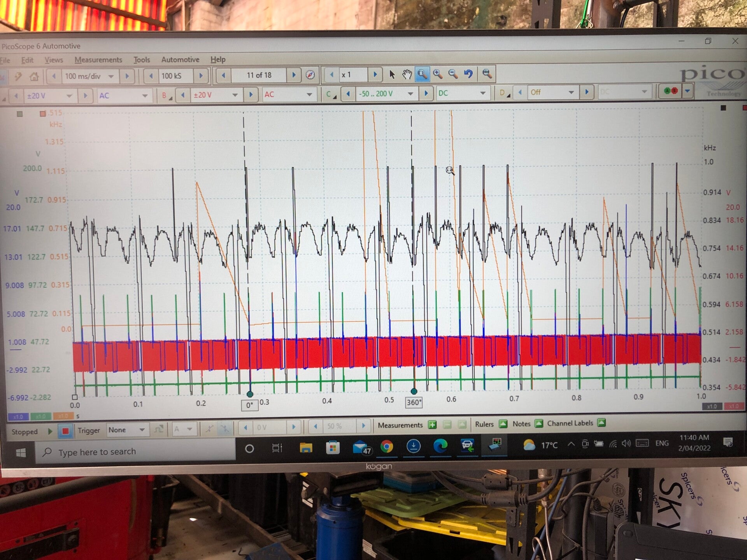747x560 pixels.
Task: Expand channel C -50..200 V range dropdown
Action: click(x=410, y=94)
